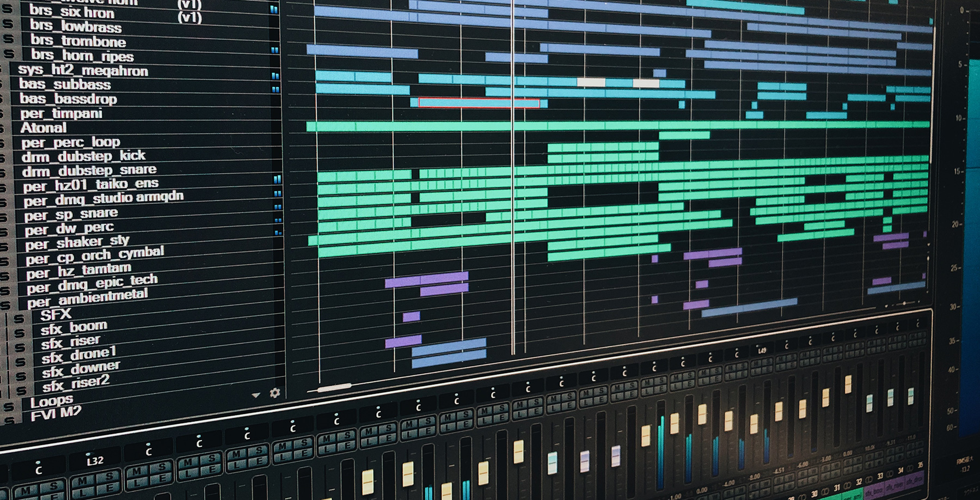Image resolution: width=980 pixels, height=500 pixels.
Task: Click the horizontal scroll thumb below arrangement
Action: 333,388
